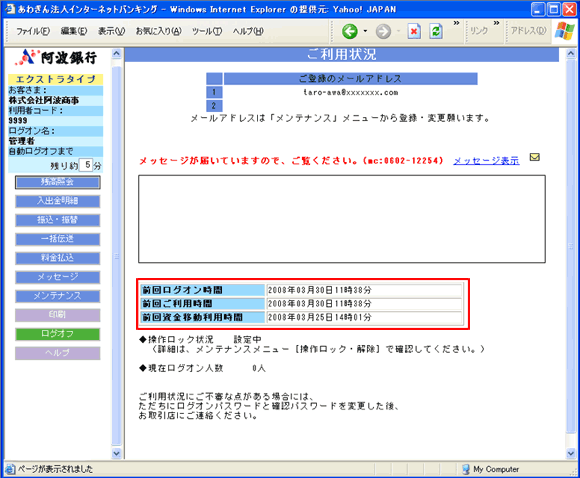Click the 一括伝送 sidebar button

[57, 239]
